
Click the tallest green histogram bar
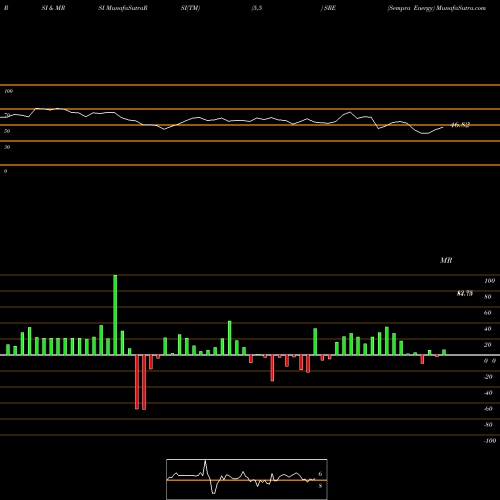pos(115,315)
